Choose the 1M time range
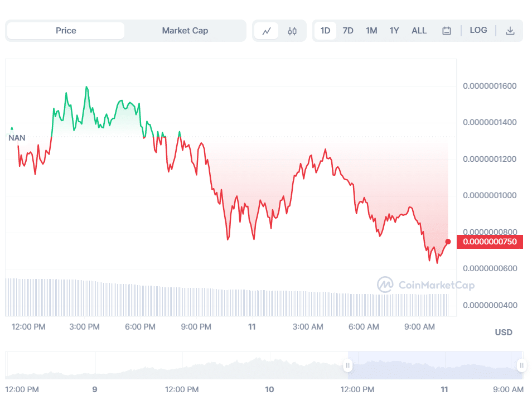The height and width of the screenshot is (400, 532). point(371,31)
